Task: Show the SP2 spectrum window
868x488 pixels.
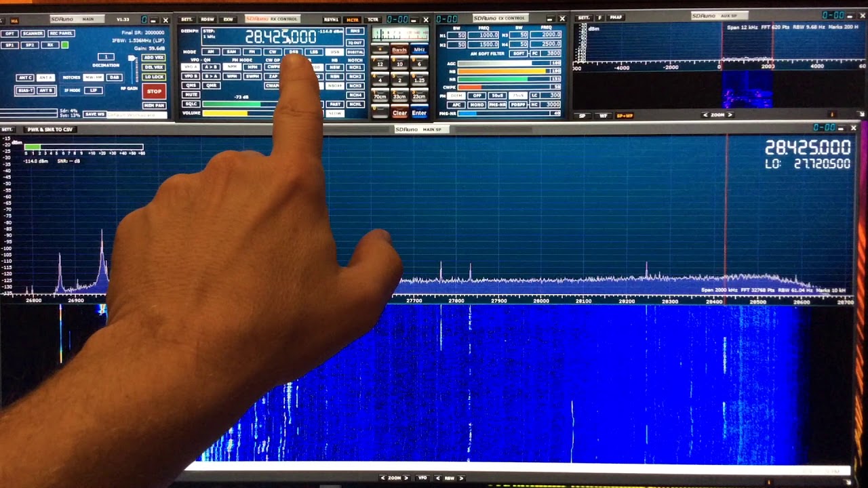Action: coord(30,45)
